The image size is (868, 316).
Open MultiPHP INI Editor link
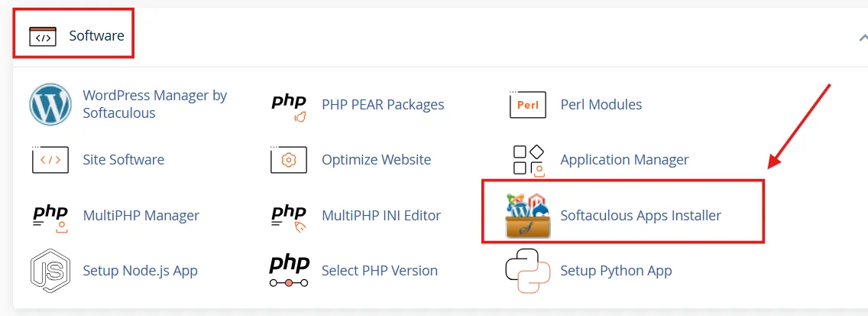pos(381,215)
